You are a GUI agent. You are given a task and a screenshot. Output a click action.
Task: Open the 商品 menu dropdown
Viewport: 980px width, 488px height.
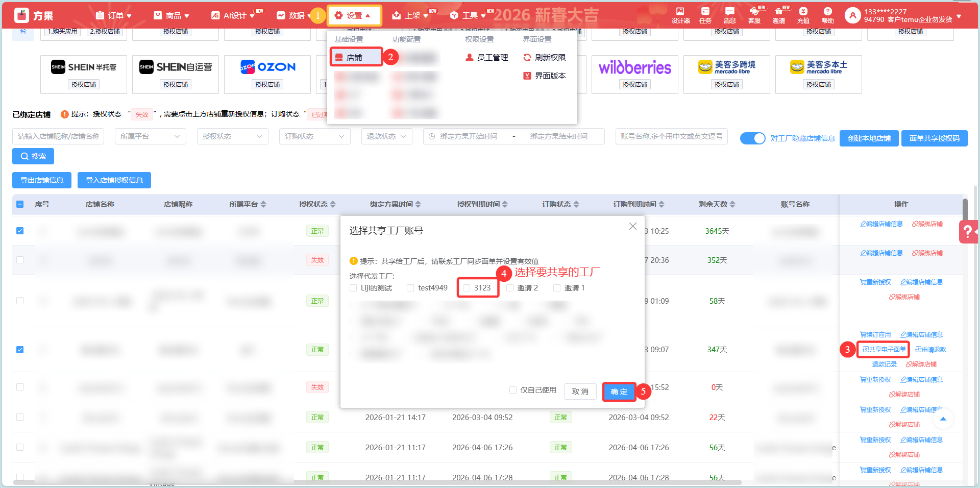pos(171,16)
